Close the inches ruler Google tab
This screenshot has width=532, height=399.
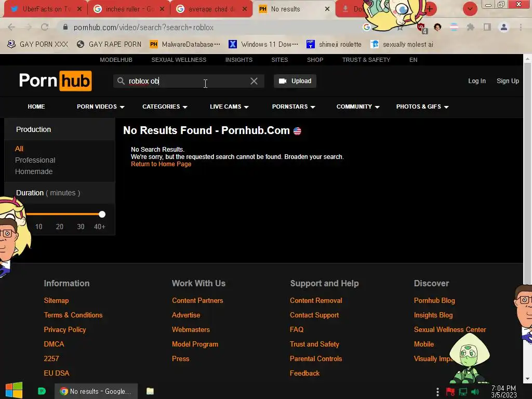click(162, 9)
